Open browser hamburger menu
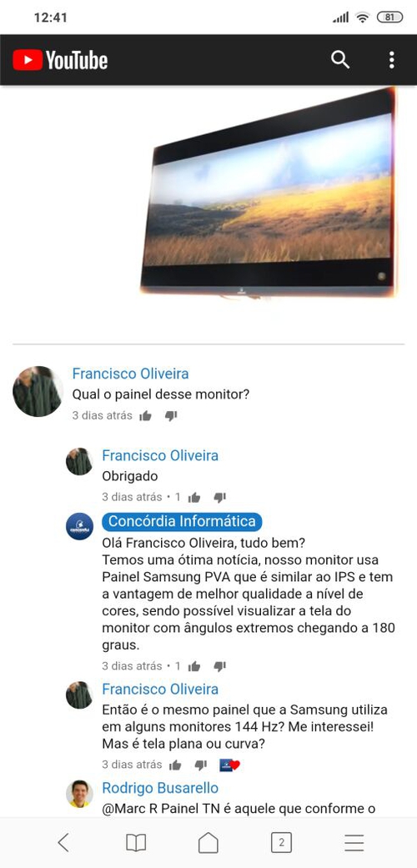This screenshot has height=868, width=417. pyautogui.click(x=354, y=842)
